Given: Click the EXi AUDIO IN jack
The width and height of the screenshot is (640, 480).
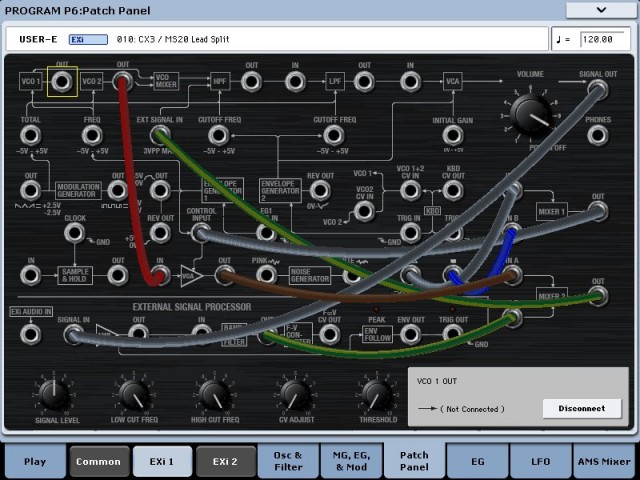Looking at the screenshot, I should [31, 332].
